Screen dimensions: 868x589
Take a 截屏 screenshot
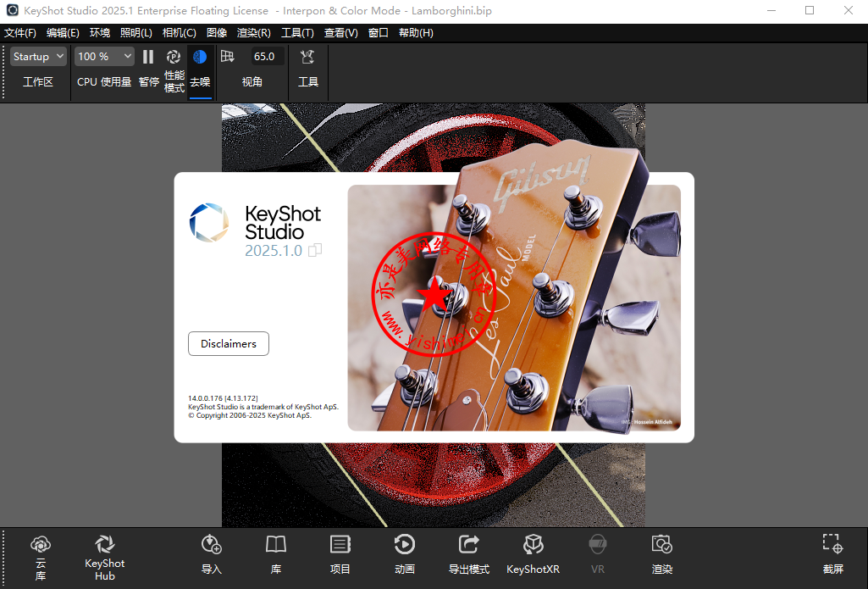(x=833, y=554)
